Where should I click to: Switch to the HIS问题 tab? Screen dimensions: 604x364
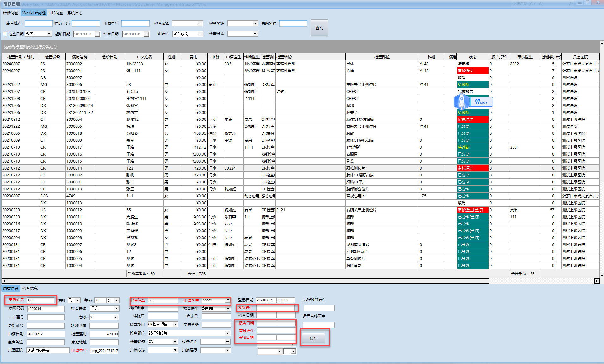click(x=56, y=13)
